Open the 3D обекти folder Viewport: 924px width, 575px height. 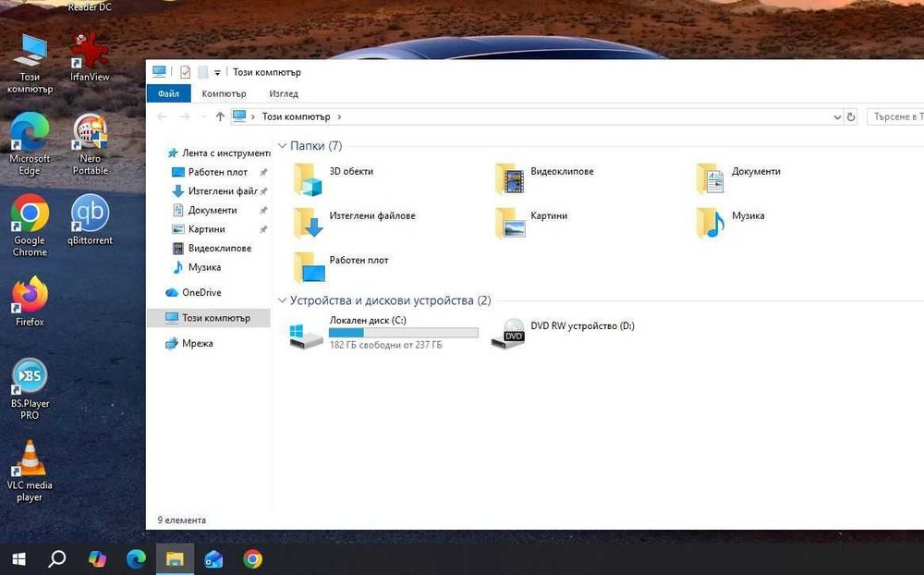[334, 178]
